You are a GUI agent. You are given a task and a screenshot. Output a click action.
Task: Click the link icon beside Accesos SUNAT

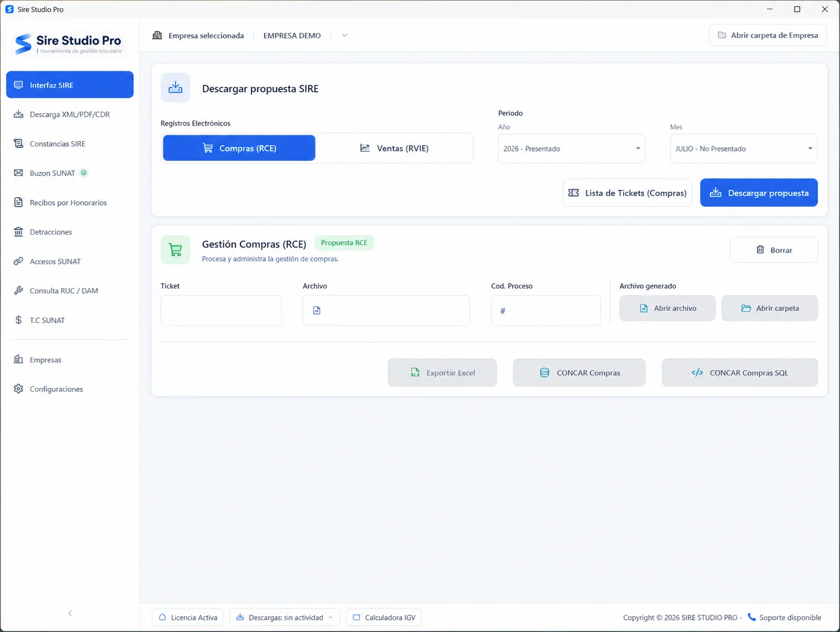coord(19,261)
